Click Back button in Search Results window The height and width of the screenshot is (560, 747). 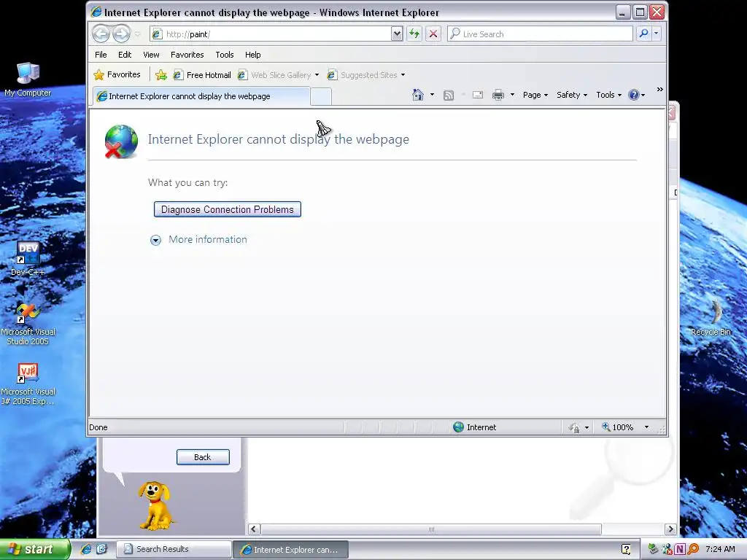coord(203,457)
